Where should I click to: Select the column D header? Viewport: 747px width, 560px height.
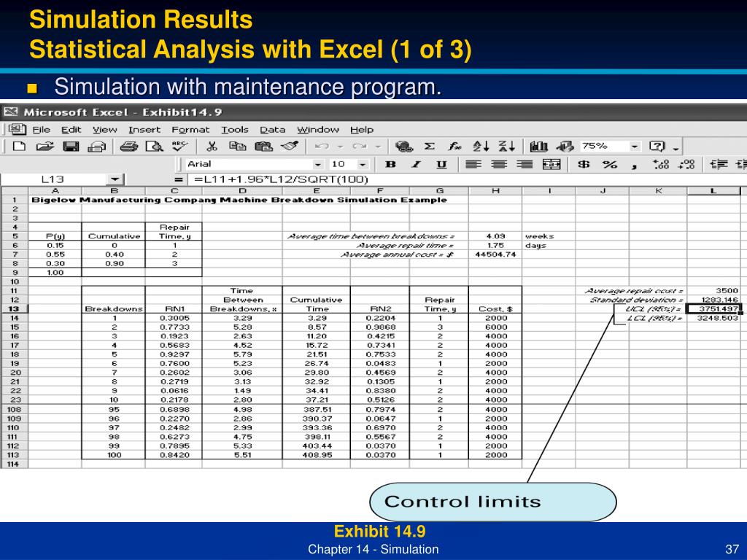point(242,191)
